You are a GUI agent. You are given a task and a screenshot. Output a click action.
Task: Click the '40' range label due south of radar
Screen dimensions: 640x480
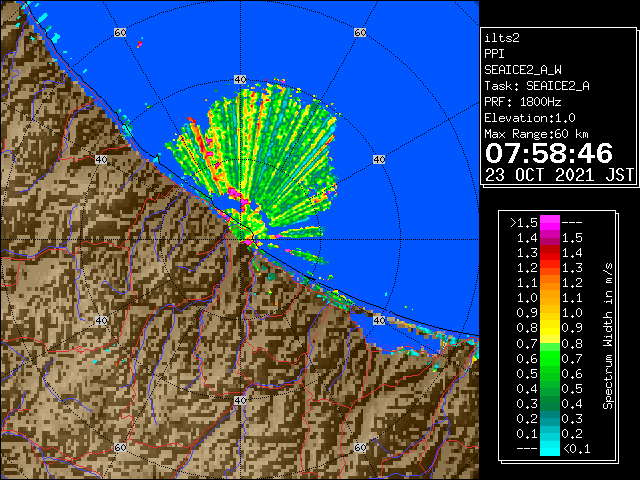240,400
